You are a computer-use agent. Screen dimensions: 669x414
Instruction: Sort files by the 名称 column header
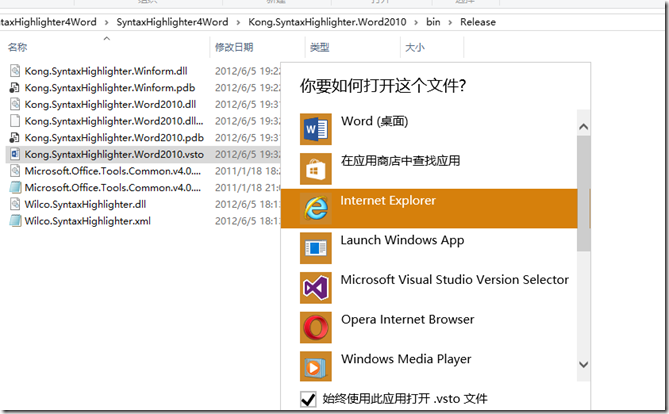click(17, 47)
